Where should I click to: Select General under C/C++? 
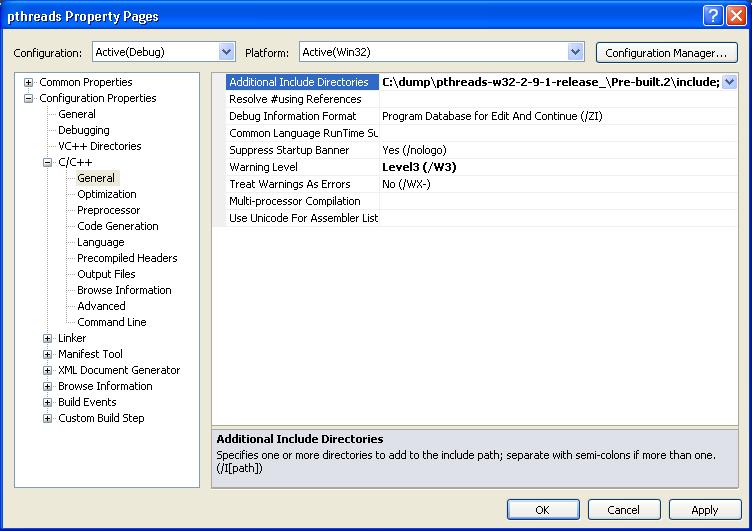coord(96,178)
